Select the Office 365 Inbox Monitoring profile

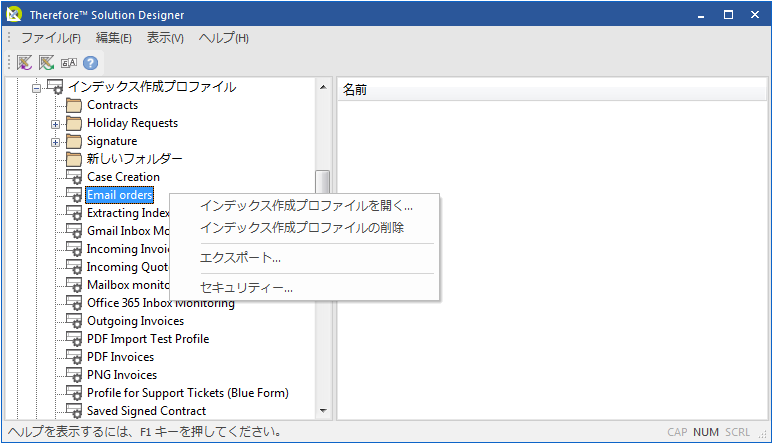(x=161, y=303)
